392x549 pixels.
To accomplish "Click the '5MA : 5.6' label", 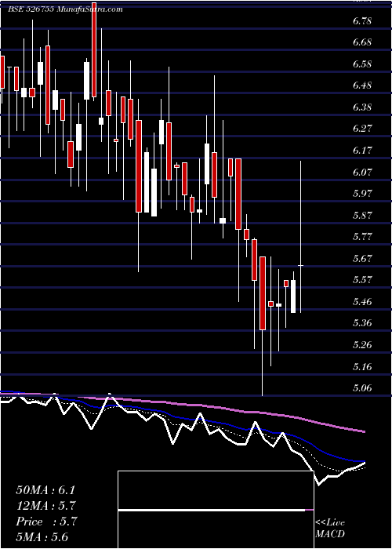I will click(x=42, y=536).
